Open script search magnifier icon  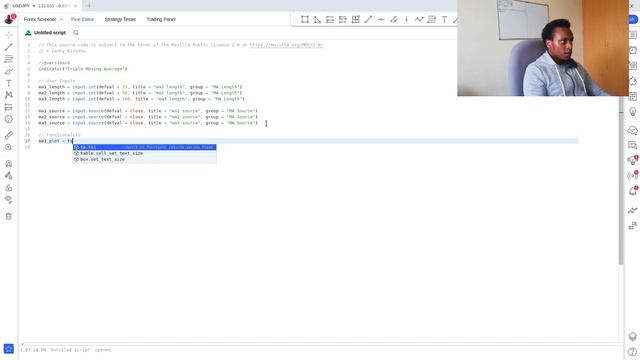tap(76, 33)
